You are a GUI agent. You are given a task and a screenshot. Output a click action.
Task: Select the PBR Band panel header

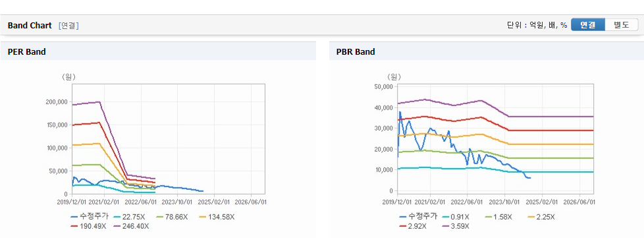[487, 52]
